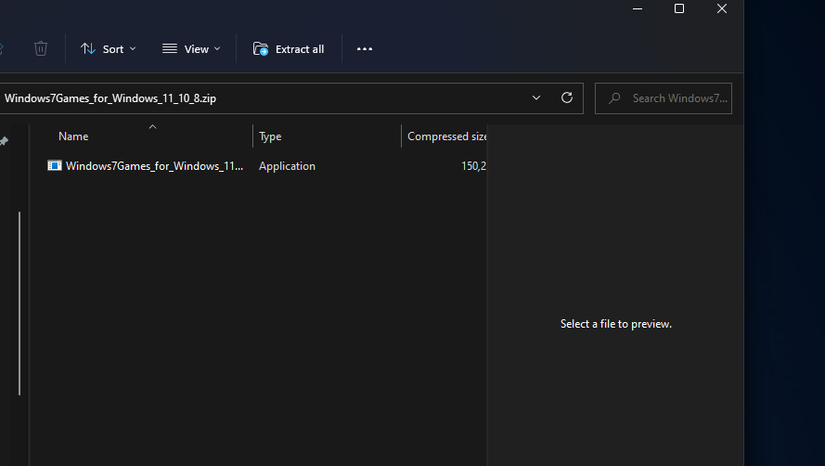Click the Search Windows7 box
Image resolution: width=825 pixels, height=466 pixels.
click(663, 98)
